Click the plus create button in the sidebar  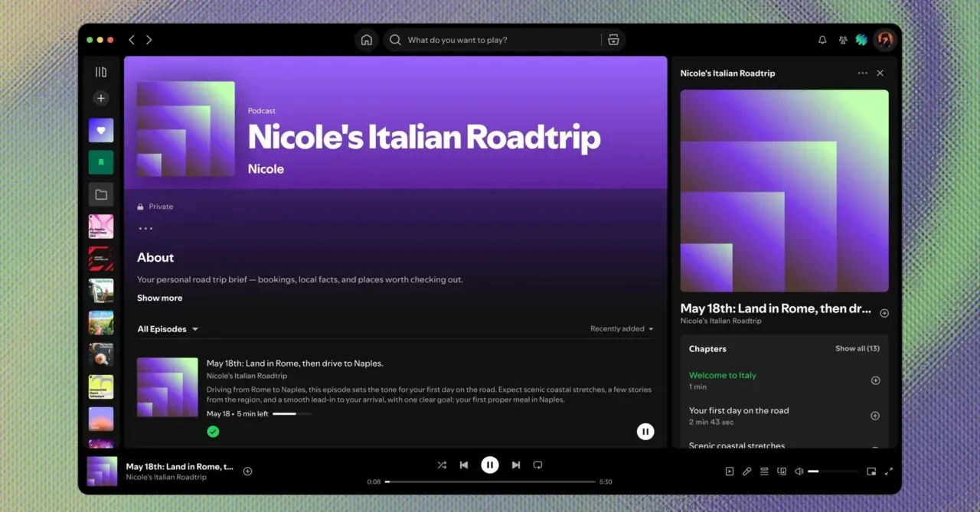(x=101, y=98)
